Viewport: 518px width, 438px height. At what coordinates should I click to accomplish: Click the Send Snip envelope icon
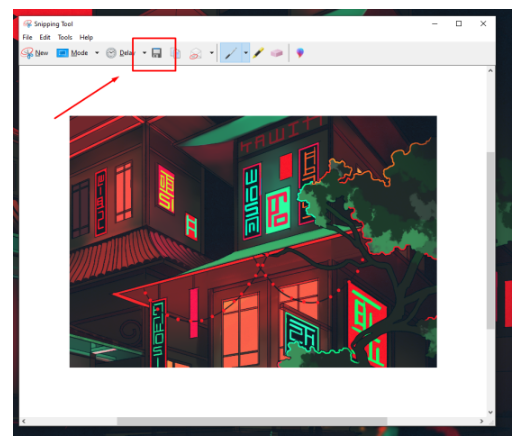[196, 53]
